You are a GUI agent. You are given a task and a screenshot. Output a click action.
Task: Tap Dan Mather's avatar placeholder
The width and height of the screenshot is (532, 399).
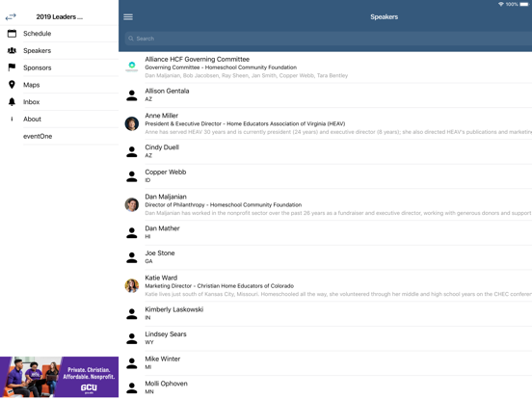[132, 233]
